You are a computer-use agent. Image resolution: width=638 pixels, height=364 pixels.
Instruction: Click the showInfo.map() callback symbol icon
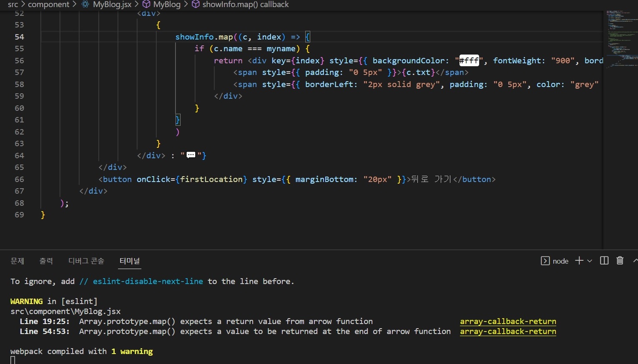coord(195,5)
